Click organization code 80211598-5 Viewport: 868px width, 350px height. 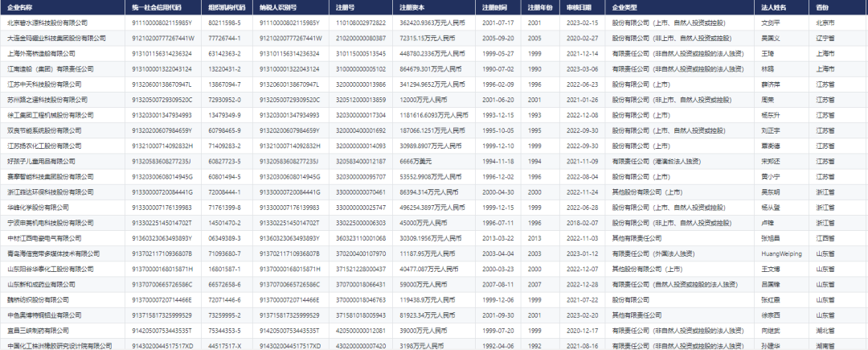(x=224, y=23)
